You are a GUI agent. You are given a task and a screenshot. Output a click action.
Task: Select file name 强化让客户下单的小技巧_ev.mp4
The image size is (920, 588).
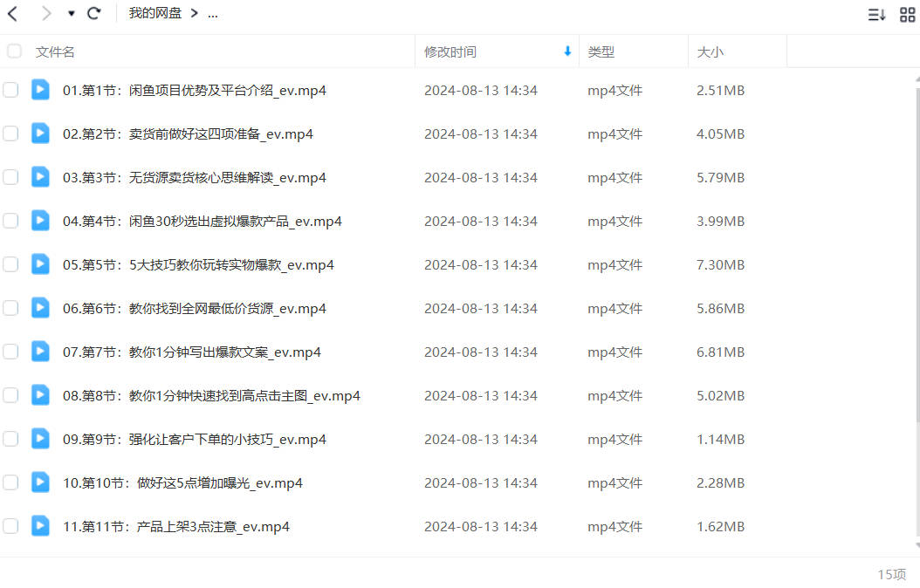click(x=227, y=439)
